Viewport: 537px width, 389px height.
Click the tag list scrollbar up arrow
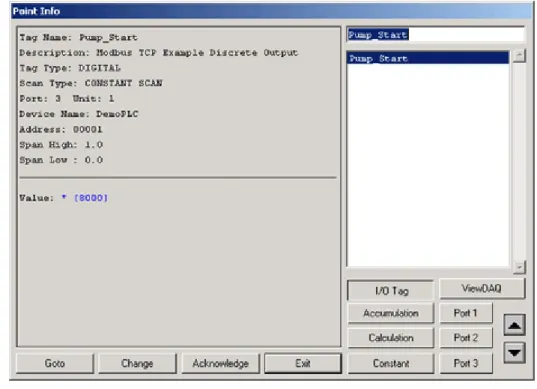pyautogui.click(x=519, y=56)
